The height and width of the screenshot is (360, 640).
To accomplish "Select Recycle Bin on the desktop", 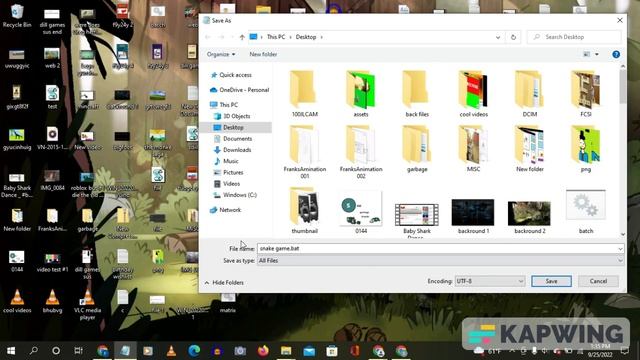I will [17, 16].
